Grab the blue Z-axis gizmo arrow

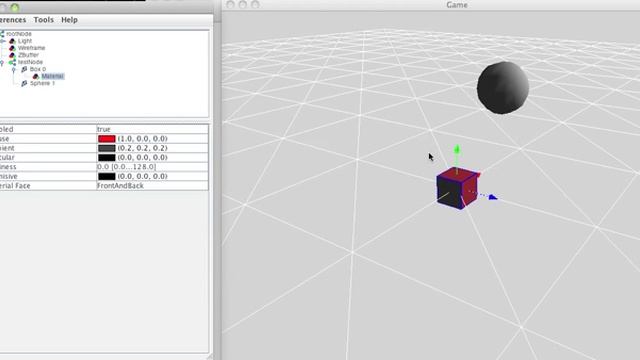click(493, 197)
